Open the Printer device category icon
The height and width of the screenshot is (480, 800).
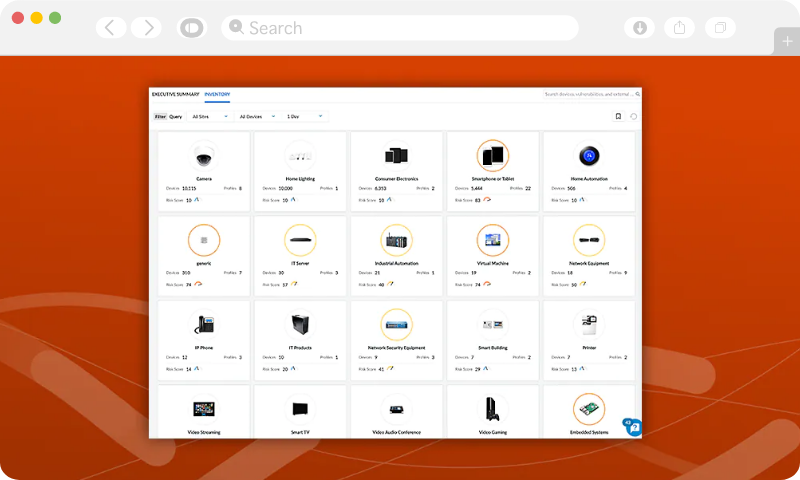point(588,324)
